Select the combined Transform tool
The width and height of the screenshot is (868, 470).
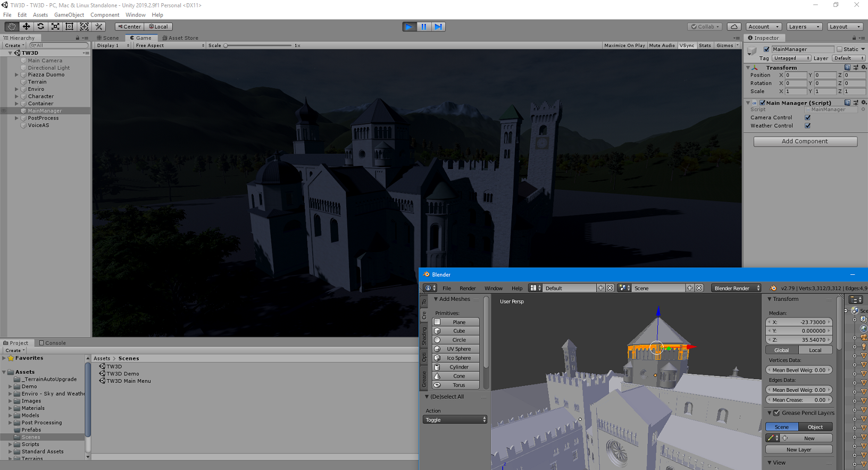pos(84,27)
